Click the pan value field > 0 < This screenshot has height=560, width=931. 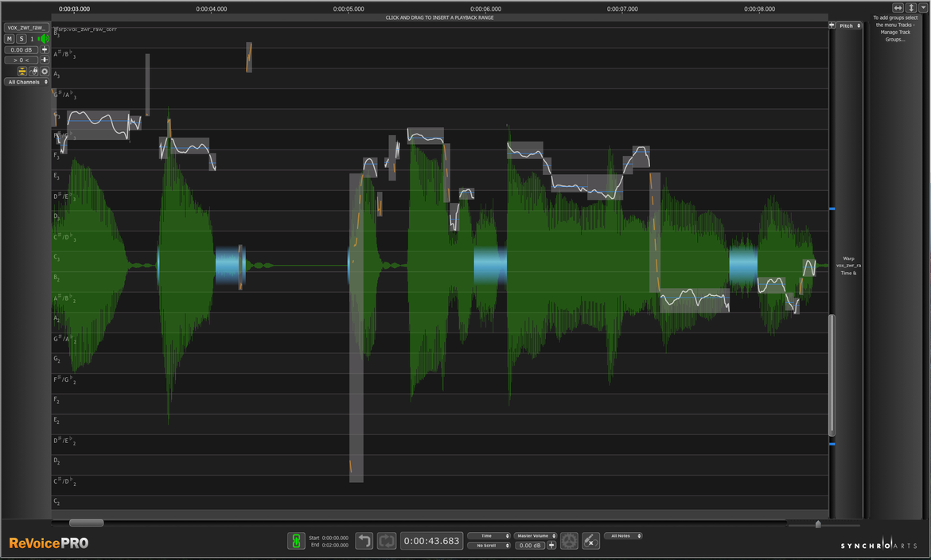tap(21, 60)
